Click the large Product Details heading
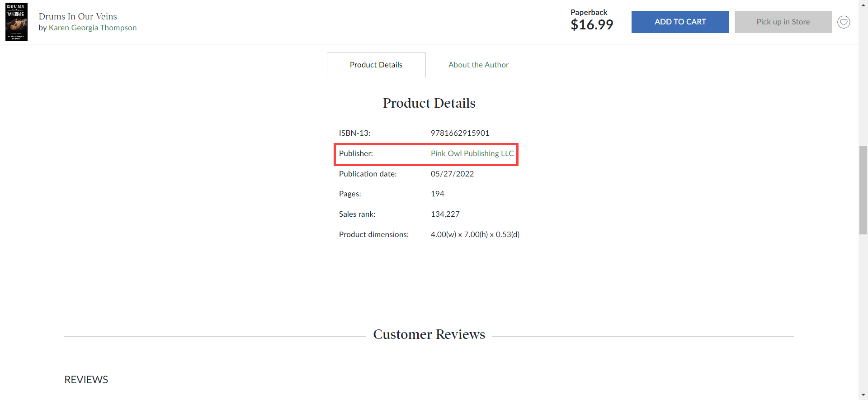This screenshot has height=400, width=868. (x=429, y=103)
